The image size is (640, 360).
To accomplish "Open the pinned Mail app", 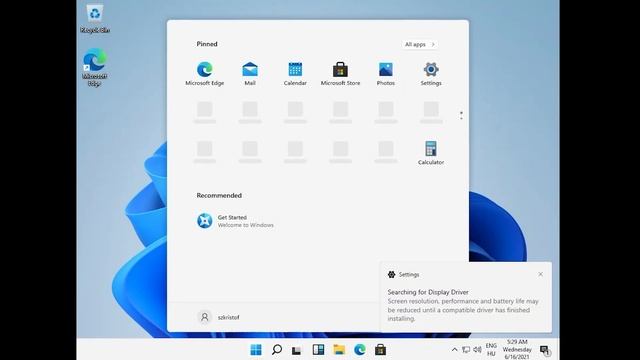I will (x=250, y=73).
